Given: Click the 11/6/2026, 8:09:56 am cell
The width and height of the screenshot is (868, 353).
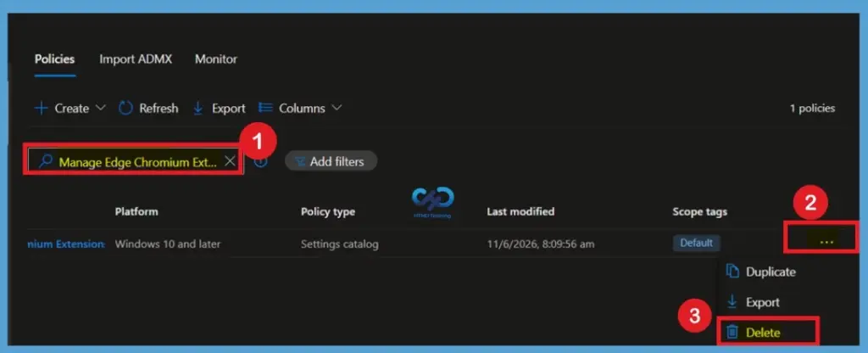Looking at the screenshot, I should coord(540,244).
